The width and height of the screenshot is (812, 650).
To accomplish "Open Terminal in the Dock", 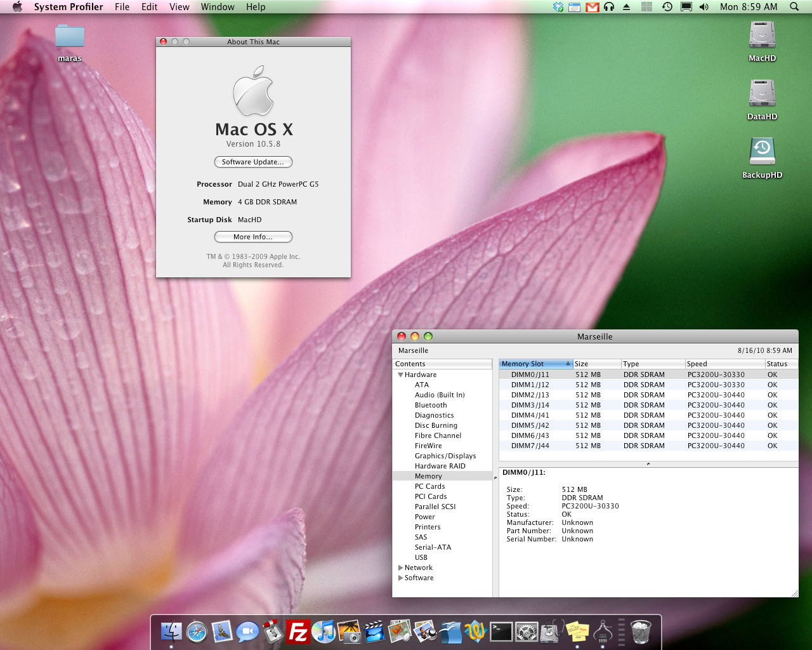I will (501, 632).
